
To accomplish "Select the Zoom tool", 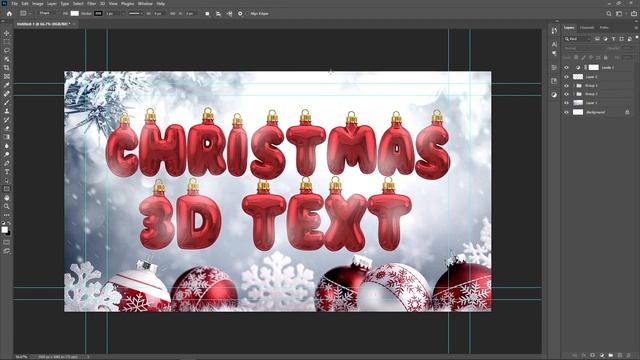I will pyautogui.click(x=7, y=206).
